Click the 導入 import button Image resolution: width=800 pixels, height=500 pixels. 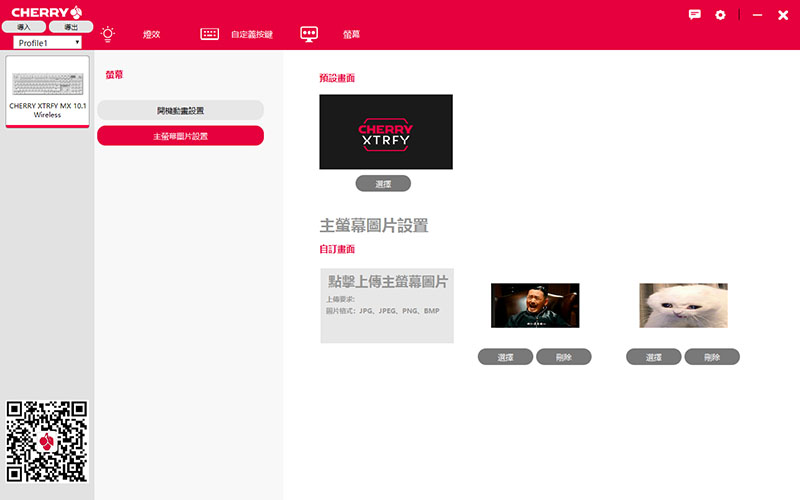pos(24,27)
